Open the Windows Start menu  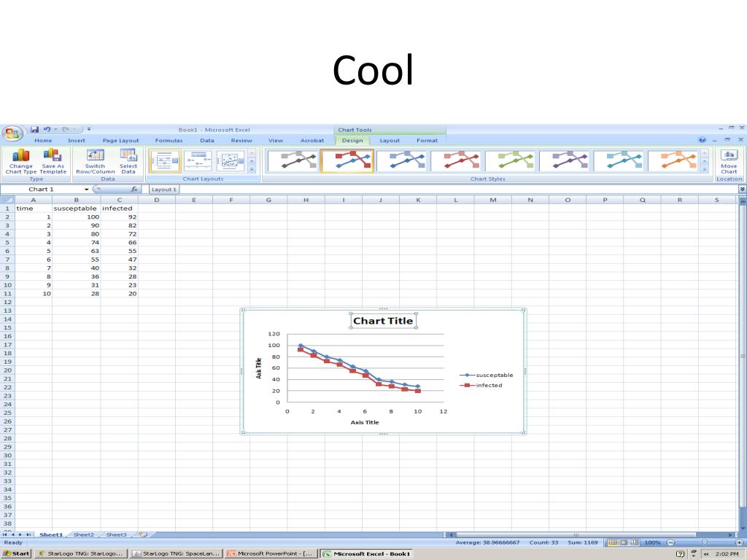click(x=16, y=553)
